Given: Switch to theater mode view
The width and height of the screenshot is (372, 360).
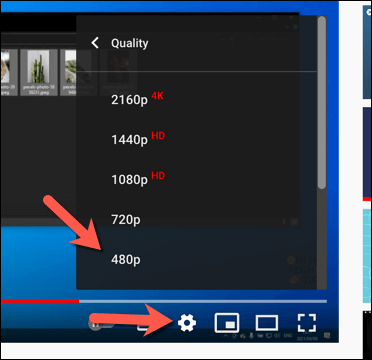Looking at the screenshot, I should [x=267, y=323].
